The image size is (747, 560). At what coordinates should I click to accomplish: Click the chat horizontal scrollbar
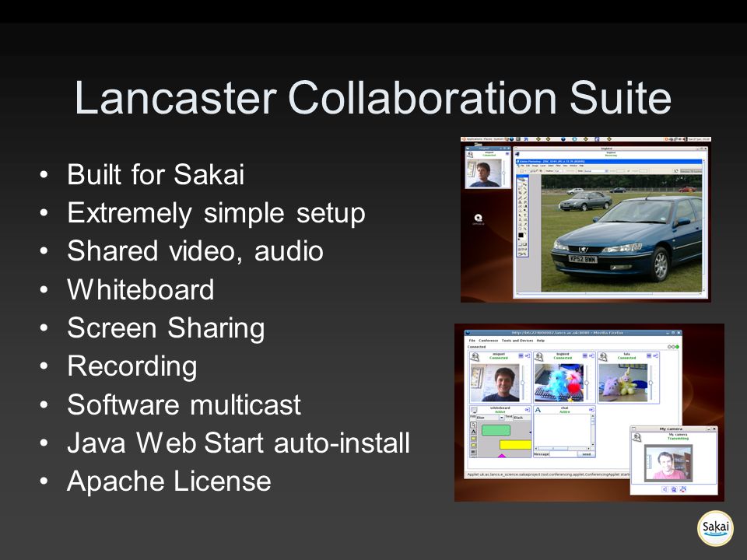[562, 449]
